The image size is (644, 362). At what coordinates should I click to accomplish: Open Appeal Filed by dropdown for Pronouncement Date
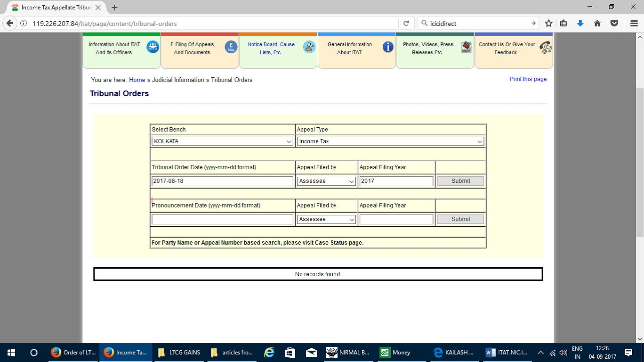(x=326, y=219)
